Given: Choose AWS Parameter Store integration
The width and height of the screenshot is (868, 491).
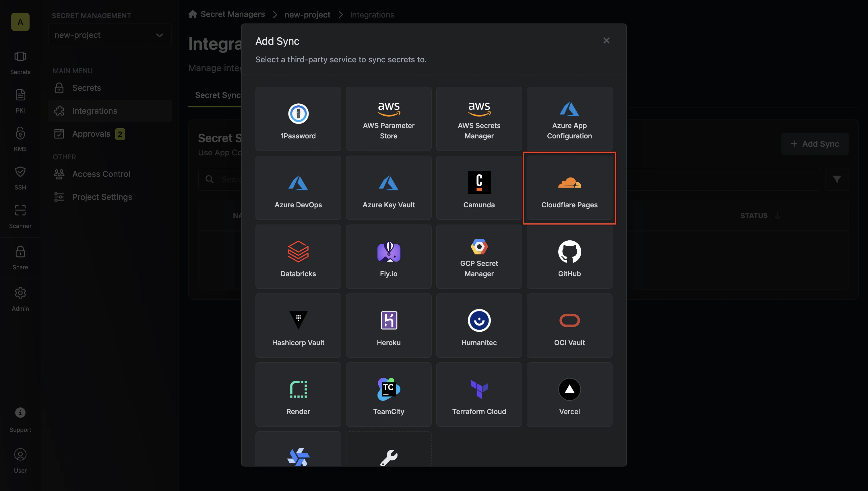Looking at the screenshot, I should pyautogui.click(x=388, y=119).
